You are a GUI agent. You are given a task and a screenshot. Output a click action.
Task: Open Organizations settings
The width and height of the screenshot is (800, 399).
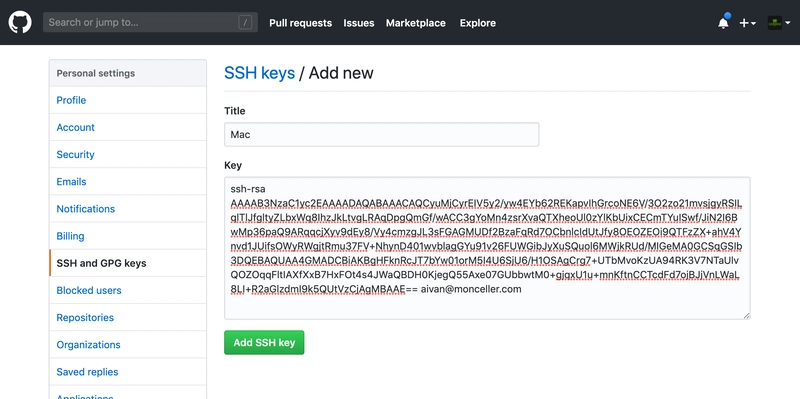(128, 344)
